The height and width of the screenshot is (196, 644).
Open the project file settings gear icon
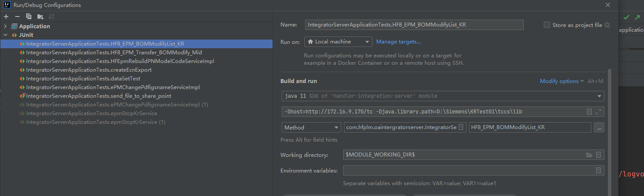tap(607, 25)
